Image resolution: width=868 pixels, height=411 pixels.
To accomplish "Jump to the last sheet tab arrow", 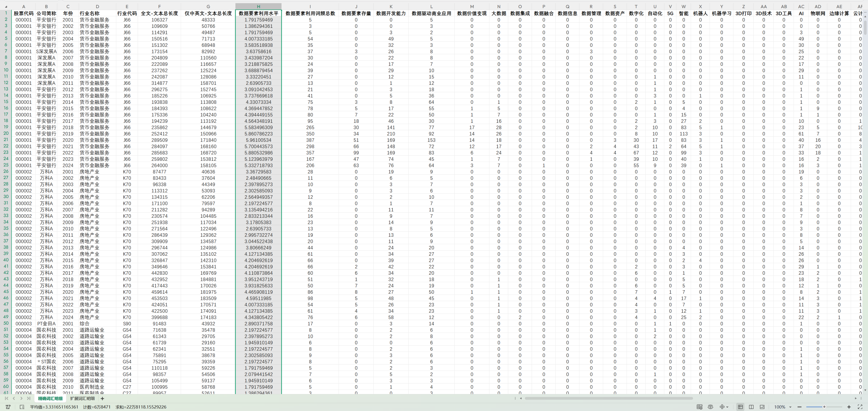I will pos(29,398).
